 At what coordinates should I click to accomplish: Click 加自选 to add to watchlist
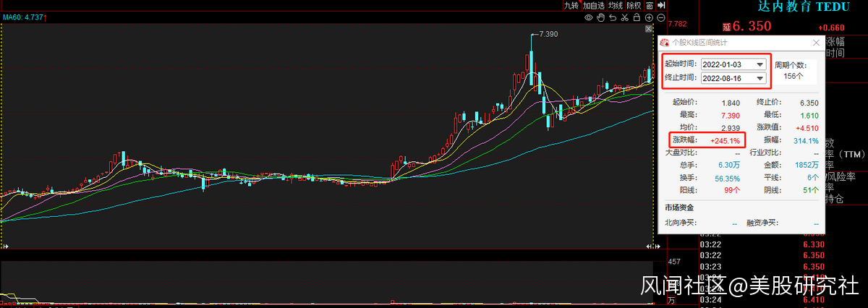tap(594, 5)
